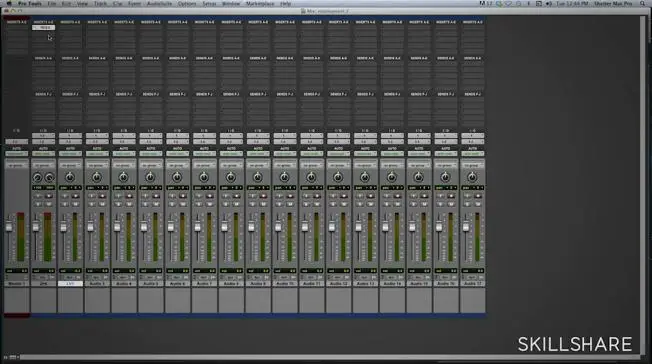This screenshot has height=364, width=652.
Task: Click the volume value field on Audio 8
Action: tap(231, 271)
